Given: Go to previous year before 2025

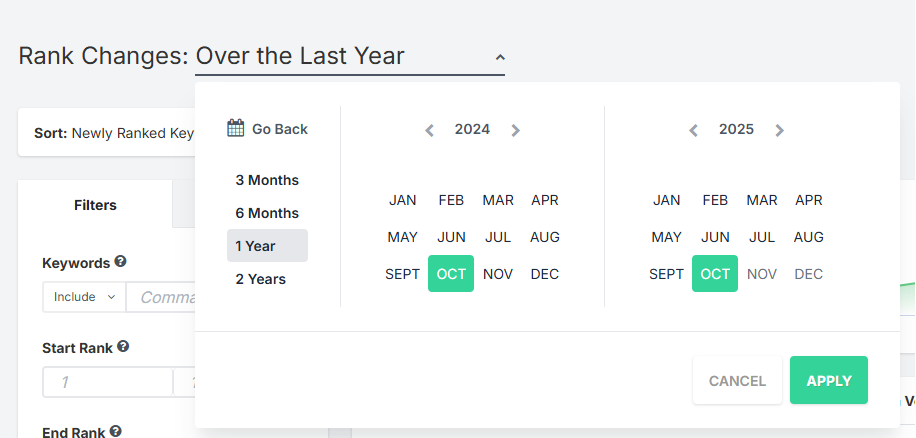Looking at the screenshot, I should click(693, 130).
